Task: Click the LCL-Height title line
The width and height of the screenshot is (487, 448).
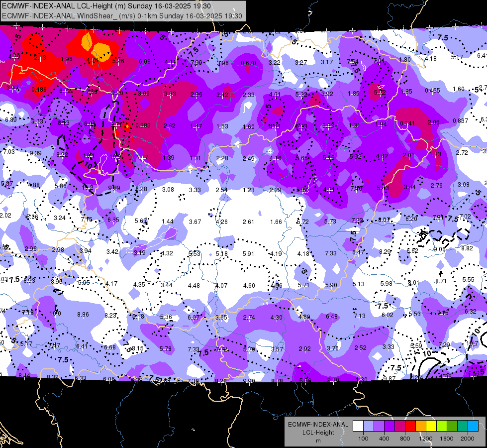Action: 106,6
